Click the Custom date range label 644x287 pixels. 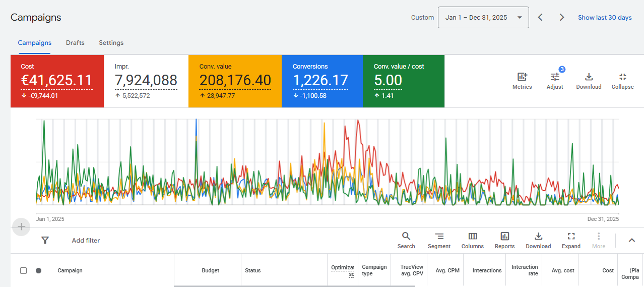point(422,17)
